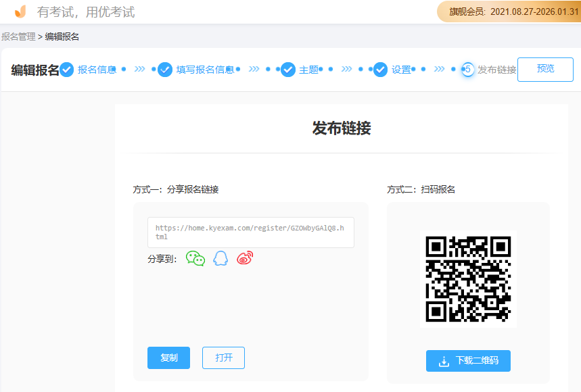Click the 旗舰会员 membership badge
Viewport: 581px width, 392px height.
(509, 12)
